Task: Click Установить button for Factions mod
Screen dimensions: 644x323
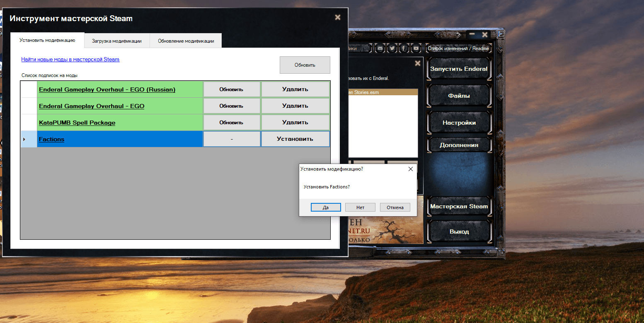Action: (x=295, y=139)
